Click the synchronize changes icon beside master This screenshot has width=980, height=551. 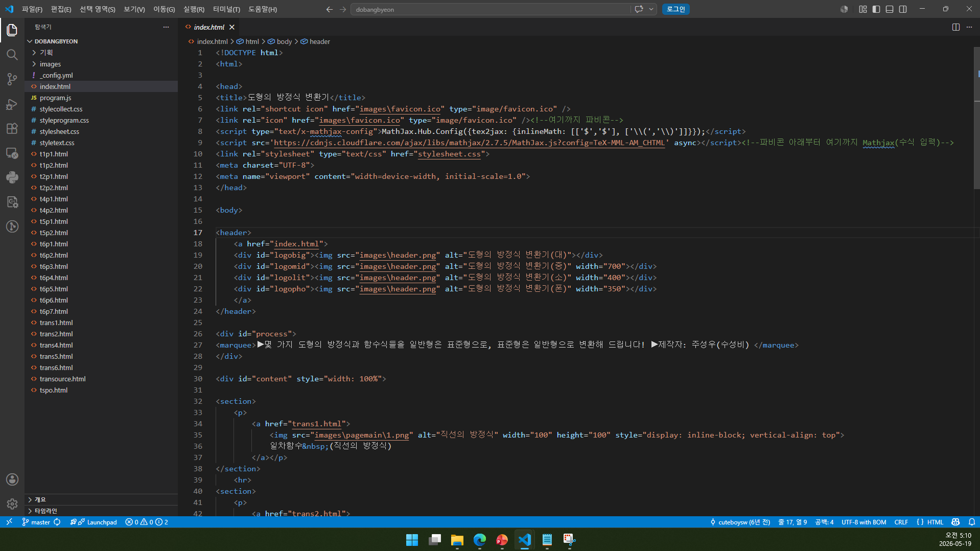click(x=57, y=522)
